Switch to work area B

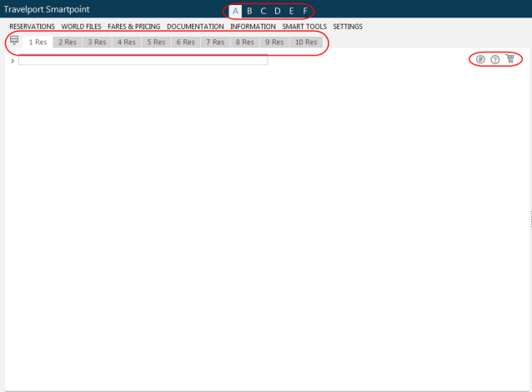click(x=249, y=11)
